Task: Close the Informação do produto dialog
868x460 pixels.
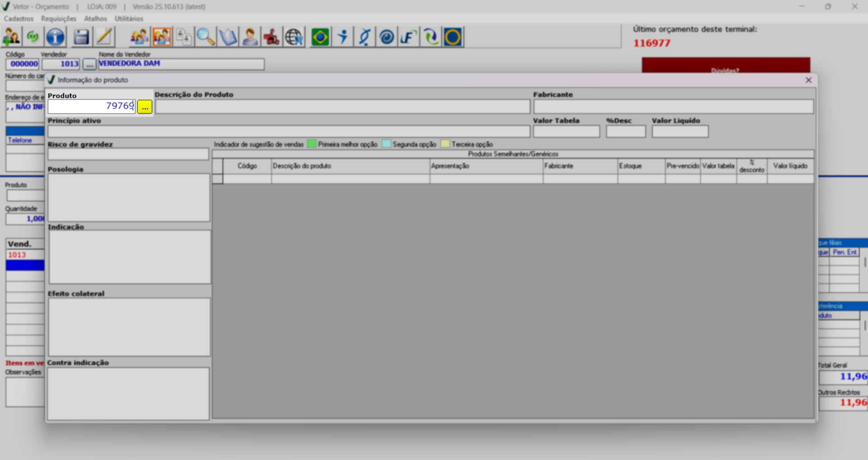Action: coord(808,80)
